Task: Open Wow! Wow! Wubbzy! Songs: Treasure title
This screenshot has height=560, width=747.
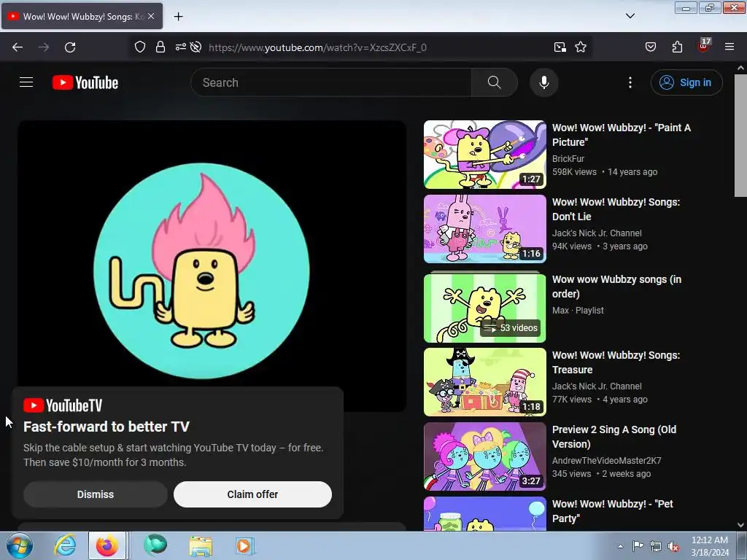Action: tap(616, 362)
